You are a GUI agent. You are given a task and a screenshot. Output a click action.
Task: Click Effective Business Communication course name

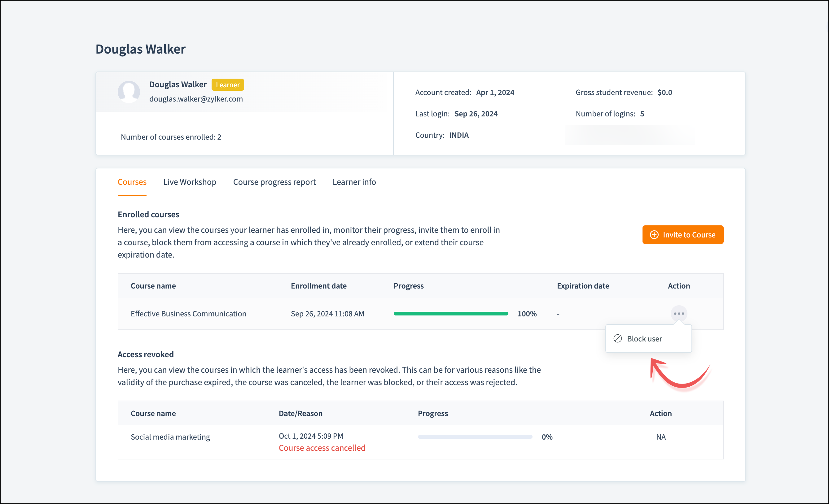click(188, 314)
